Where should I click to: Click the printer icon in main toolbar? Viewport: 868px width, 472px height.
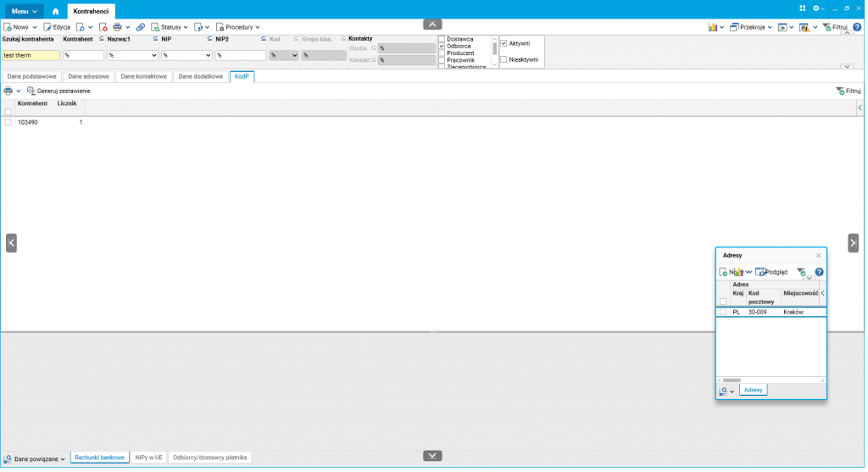[x=117, y=27]
